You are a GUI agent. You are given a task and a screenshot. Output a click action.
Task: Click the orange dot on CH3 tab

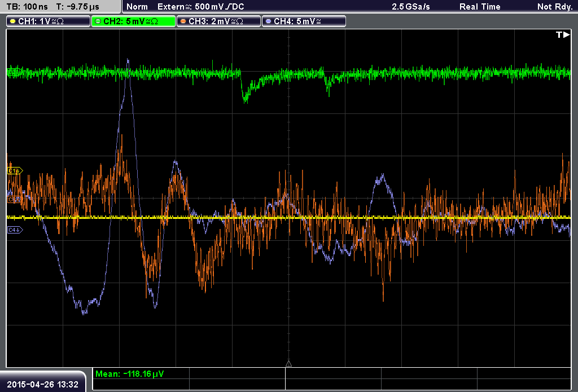183,21
